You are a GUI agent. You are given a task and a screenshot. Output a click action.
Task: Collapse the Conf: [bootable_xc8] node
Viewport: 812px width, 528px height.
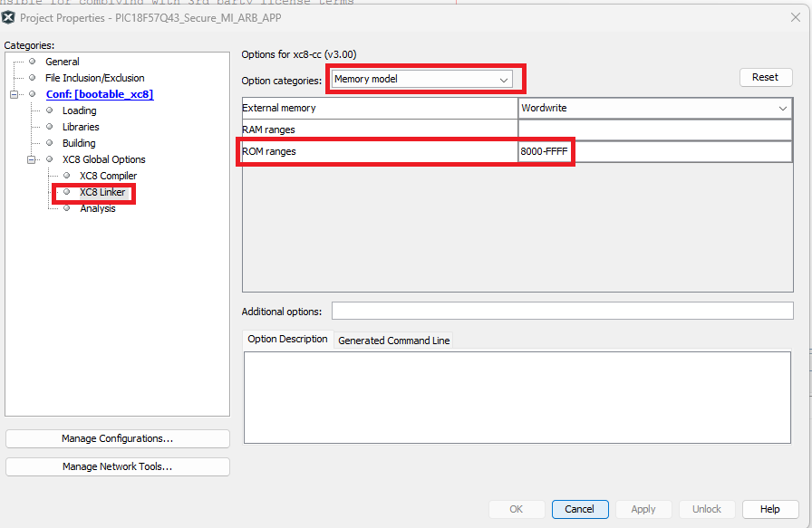pyautogui.click(x=14, y=94)
